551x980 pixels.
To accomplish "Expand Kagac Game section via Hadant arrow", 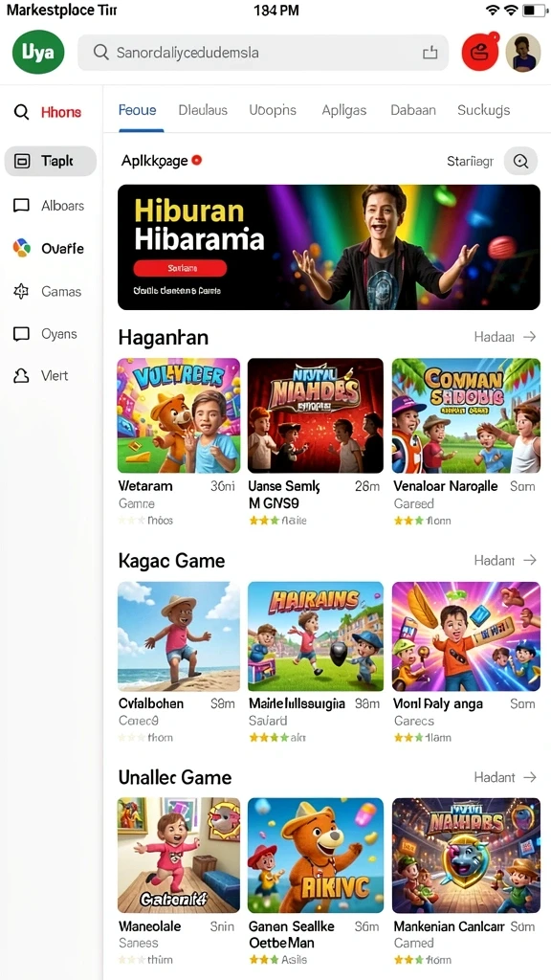I will [x=530, y=560].
